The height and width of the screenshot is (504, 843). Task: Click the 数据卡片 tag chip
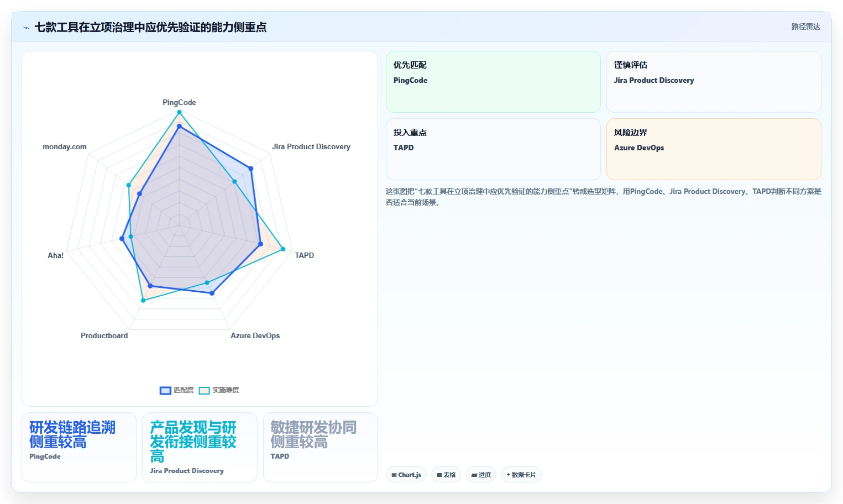[x=521, y=475]
